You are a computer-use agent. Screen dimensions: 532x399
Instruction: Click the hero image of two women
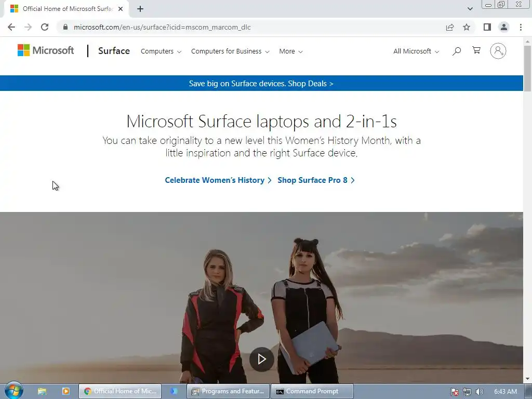tap(261, 298)
